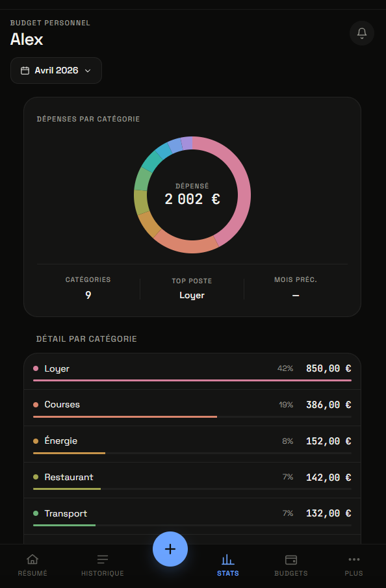Select the Stats bar chart icon

coord(227,559)
